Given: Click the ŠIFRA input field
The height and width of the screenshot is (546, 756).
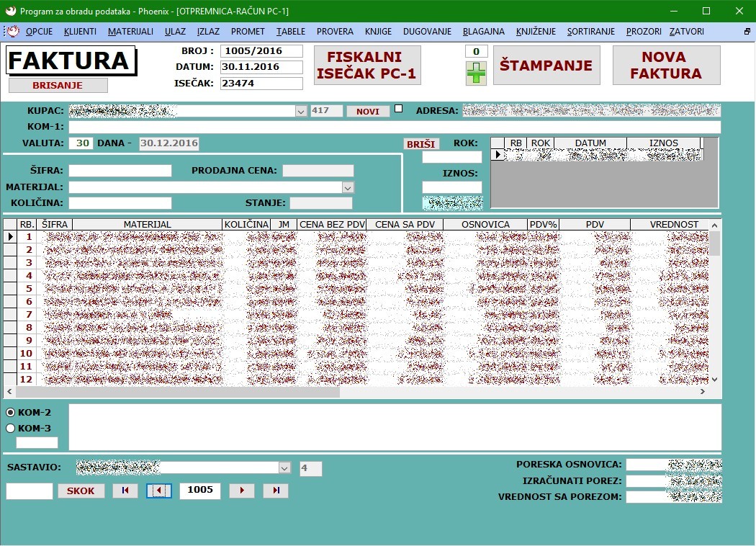Looking at the screenshot, I should pos(120,171).
